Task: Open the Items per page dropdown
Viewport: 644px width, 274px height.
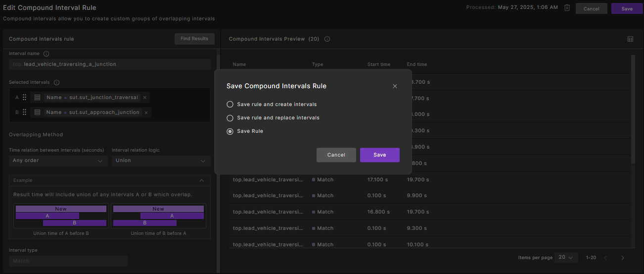Action: 566,258
